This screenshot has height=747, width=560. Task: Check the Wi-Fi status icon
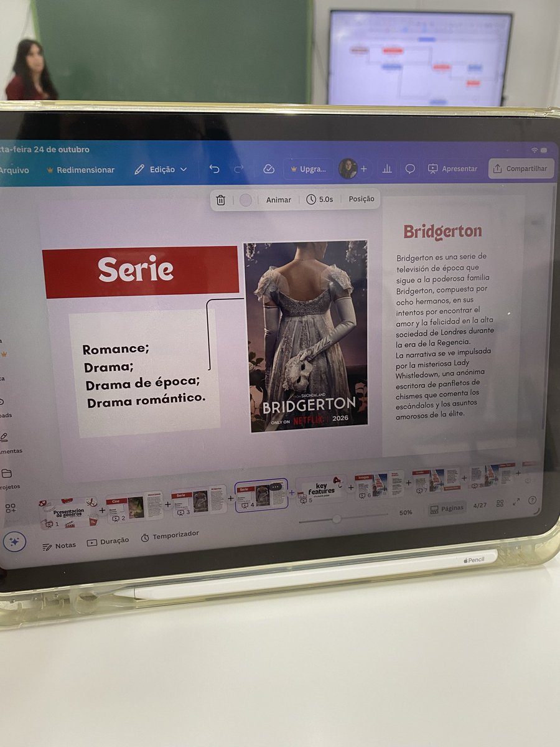coord(534,150)
